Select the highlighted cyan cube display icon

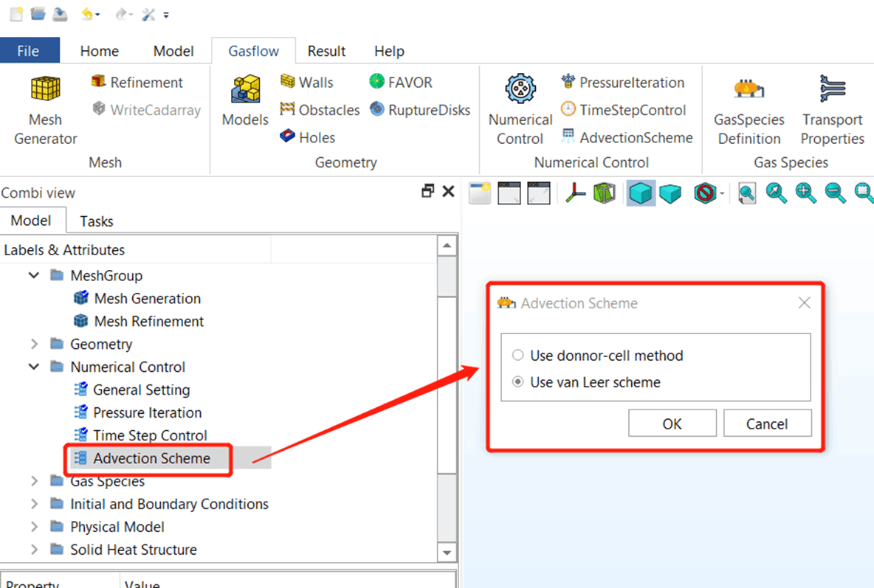641,193
